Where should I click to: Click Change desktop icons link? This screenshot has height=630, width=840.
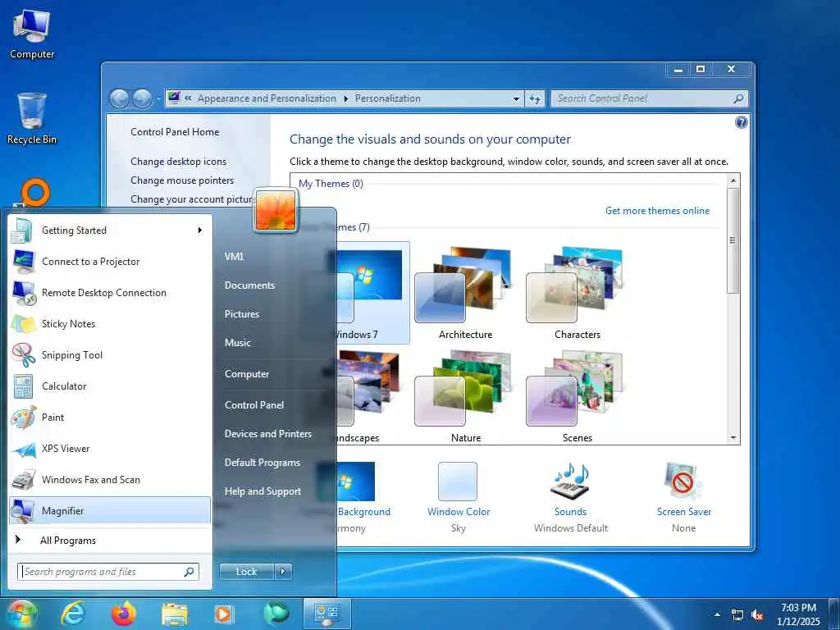tap(178, 162)
